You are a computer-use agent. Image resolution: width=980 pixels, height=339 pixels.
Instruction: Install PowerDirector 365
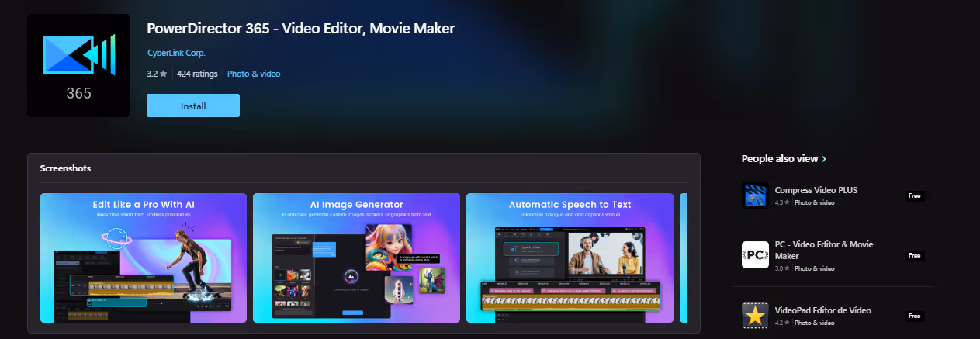tap(193, 106)
